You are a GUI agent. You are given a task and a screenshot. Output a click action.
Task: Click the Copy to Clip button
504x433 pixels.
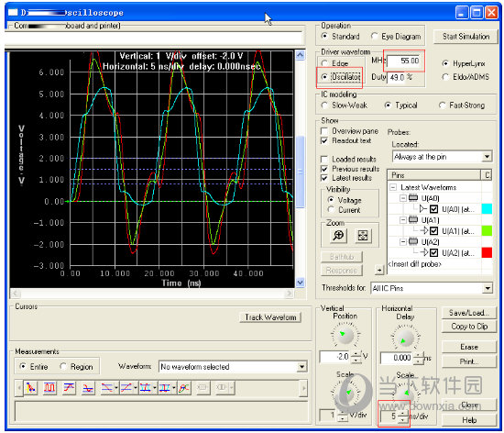469,327
